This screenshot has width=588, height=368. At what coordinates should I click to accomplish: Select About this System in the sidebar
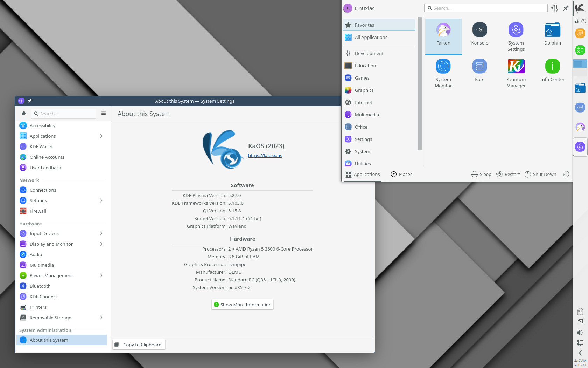[62, 340]
